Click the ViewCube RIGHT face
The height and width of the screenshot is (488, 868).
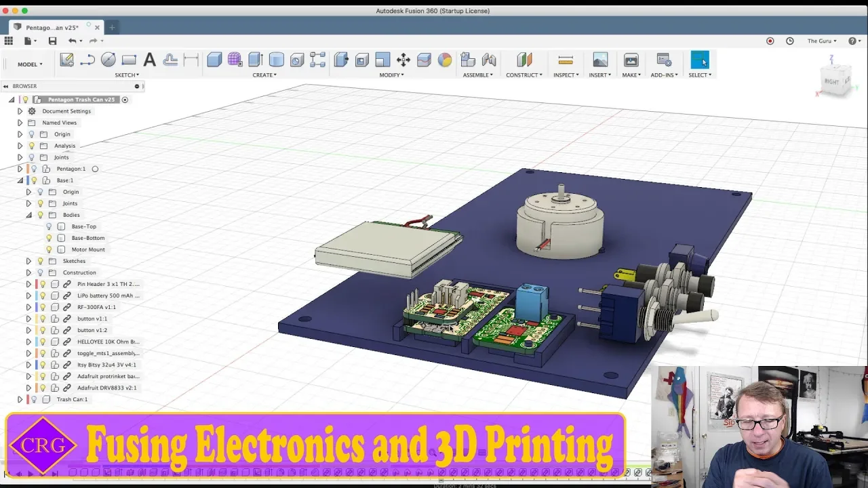coord(831,81)
